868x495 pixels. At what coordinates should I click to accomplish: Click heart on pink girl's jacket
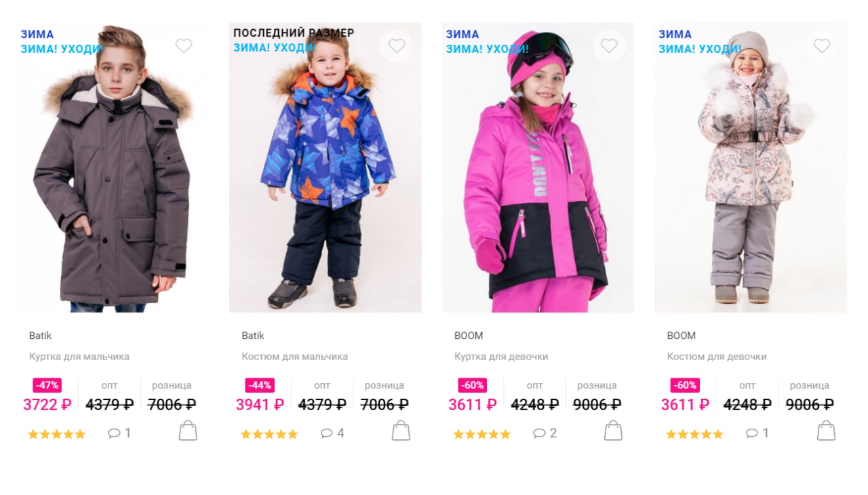pos(609,45)
